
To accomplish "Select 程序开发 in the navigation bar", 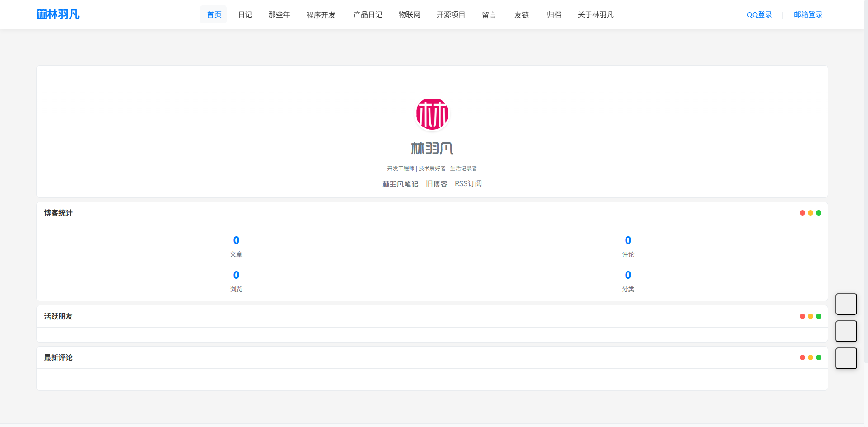I will click(x=321, y=14).
